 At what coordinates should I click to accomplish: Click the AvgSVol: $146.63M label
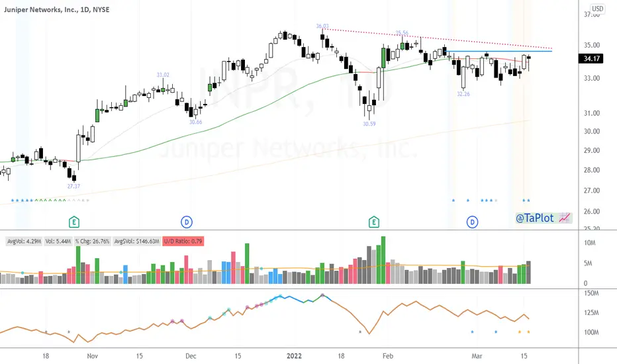tap(136, 241)
